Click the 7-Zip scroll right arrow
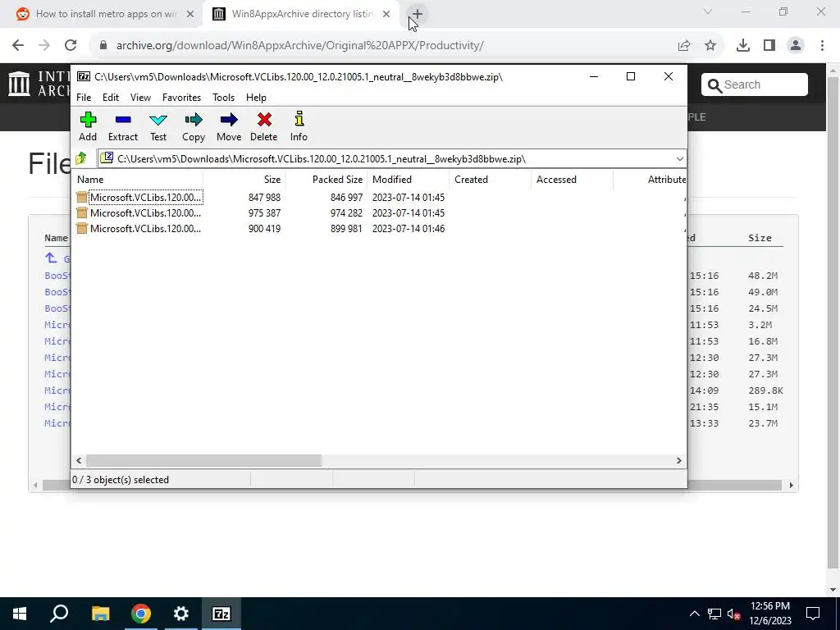 click(678, 460)
